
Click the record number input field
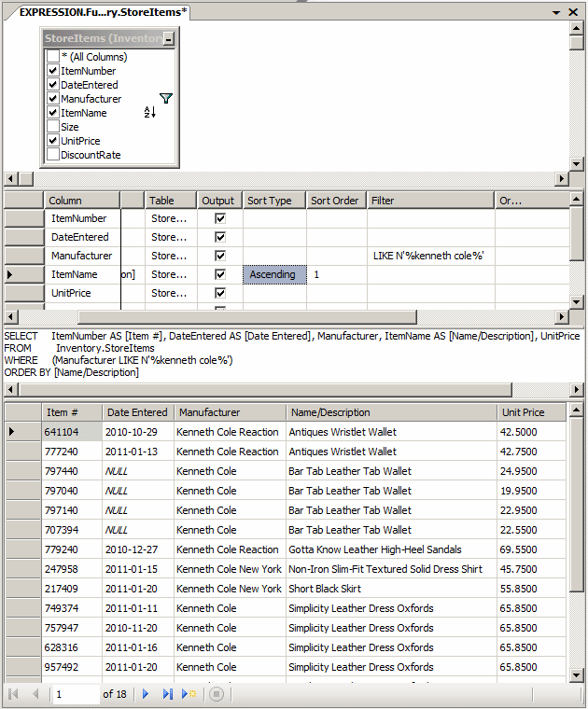(x=76, y=694)
